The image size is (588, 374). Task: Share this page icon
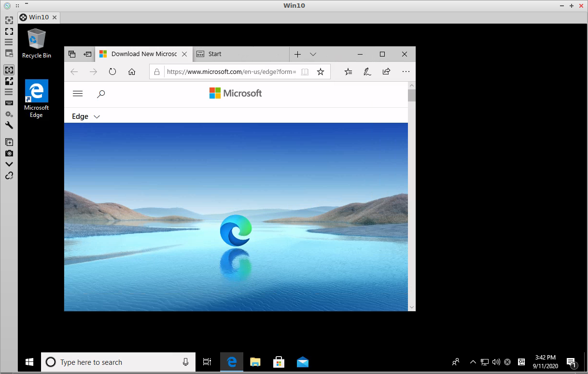[x=386, y=72]
